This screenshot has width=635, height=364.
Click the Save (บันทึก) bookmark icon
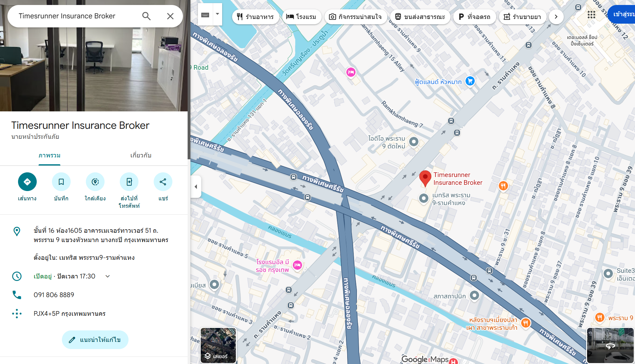pyautogui.click(x=61, y=182)
